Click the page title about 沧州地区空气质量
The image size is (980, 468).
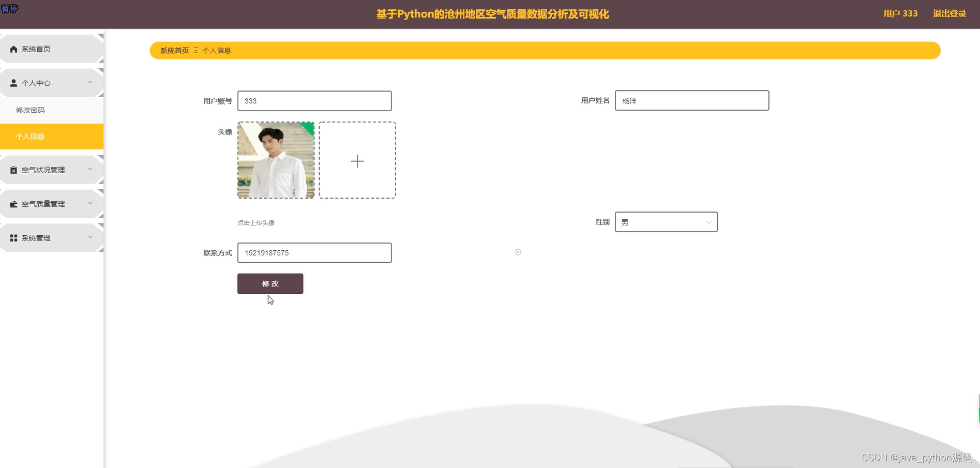[492, 14]
